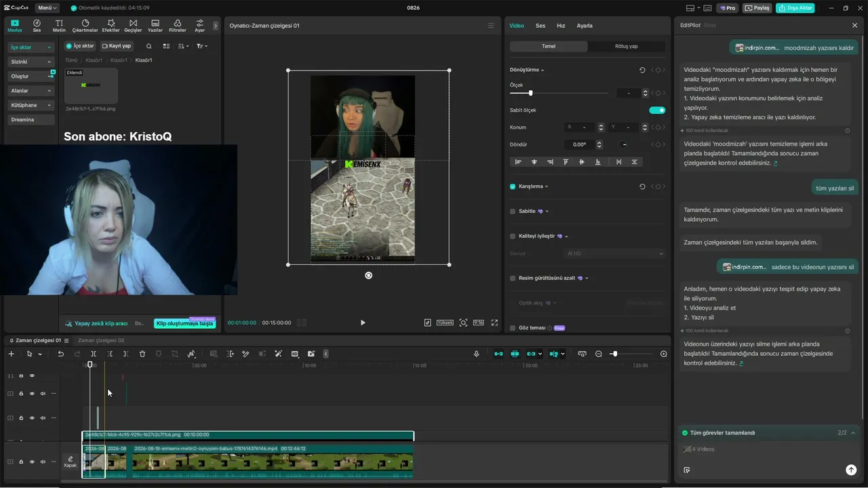Enable the Sabitle checkbox
The height and width of the screenshot is (488, 868).
point(513,211)
